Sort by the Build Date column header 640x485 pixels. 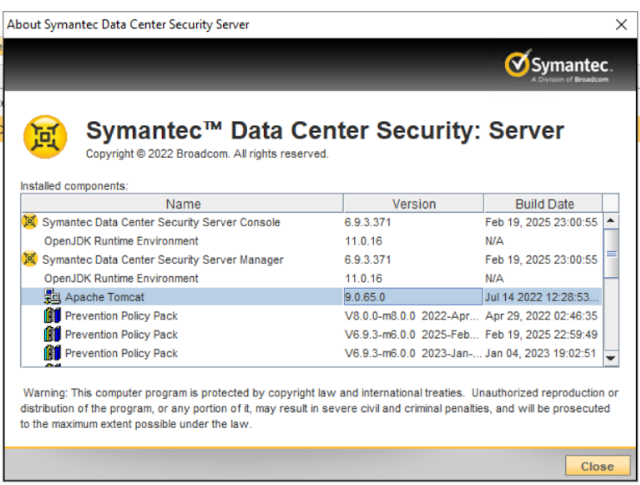pos(544,203)
